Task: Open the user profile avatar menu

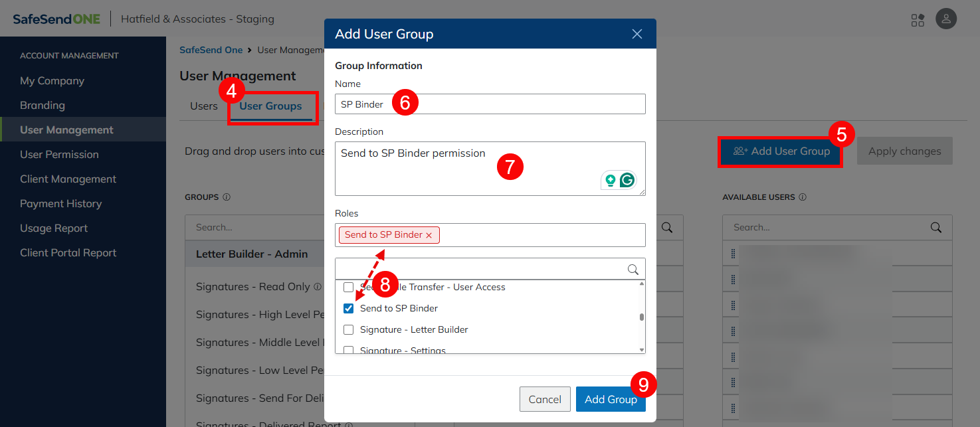Action: 946,19
